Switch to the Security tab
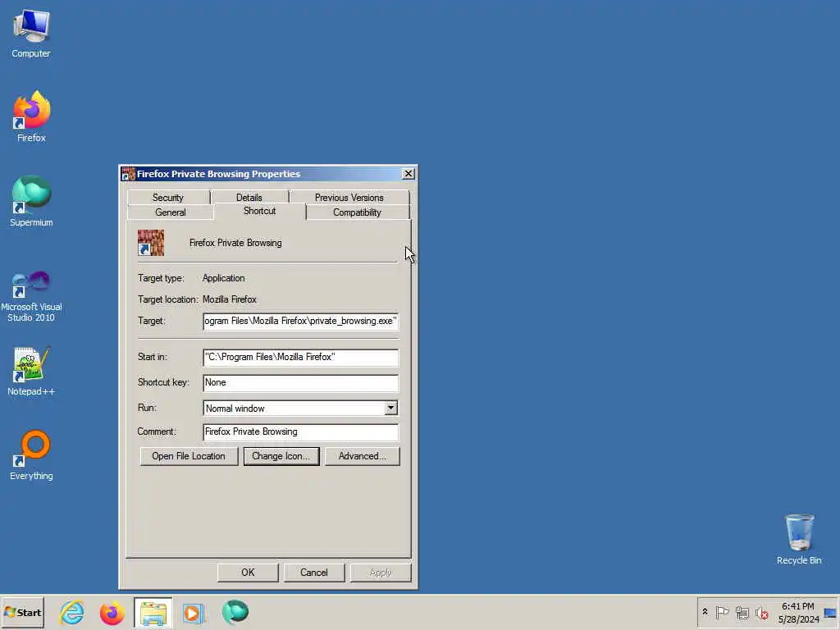Image resolution: width=840 pixels, height=630 pixels. tap(167, 197)
